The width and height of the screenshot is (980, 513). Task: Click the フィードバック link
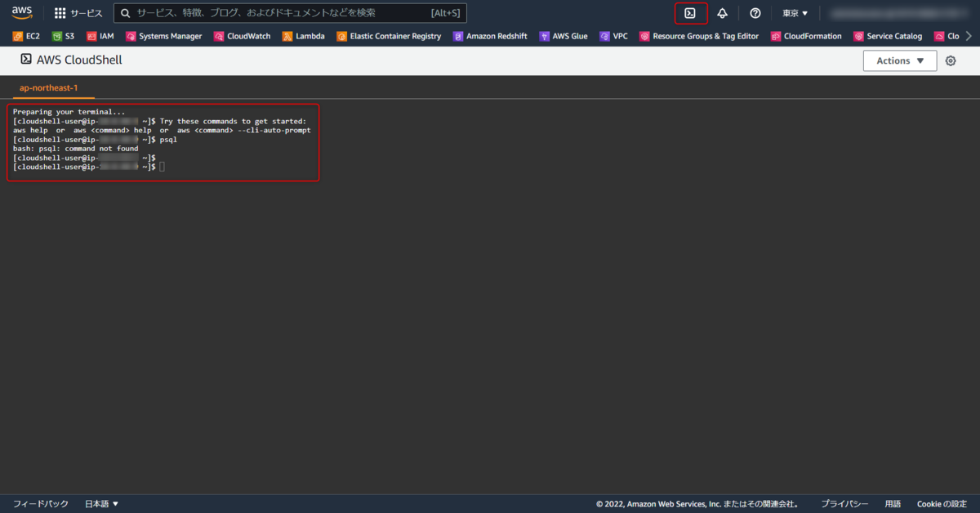click(x=41, y=504)
